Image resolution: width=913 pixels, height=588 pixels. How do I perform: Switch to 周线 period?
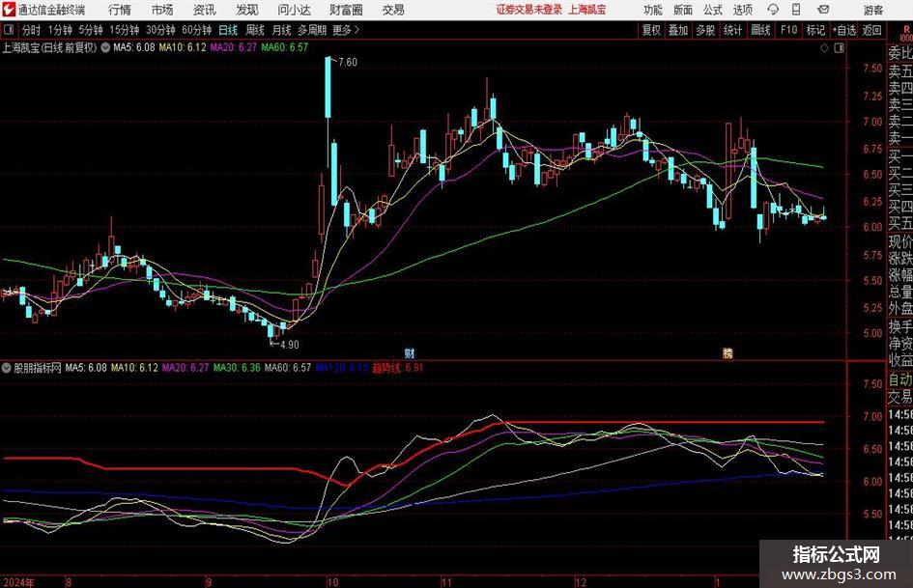tap(254, 30)
